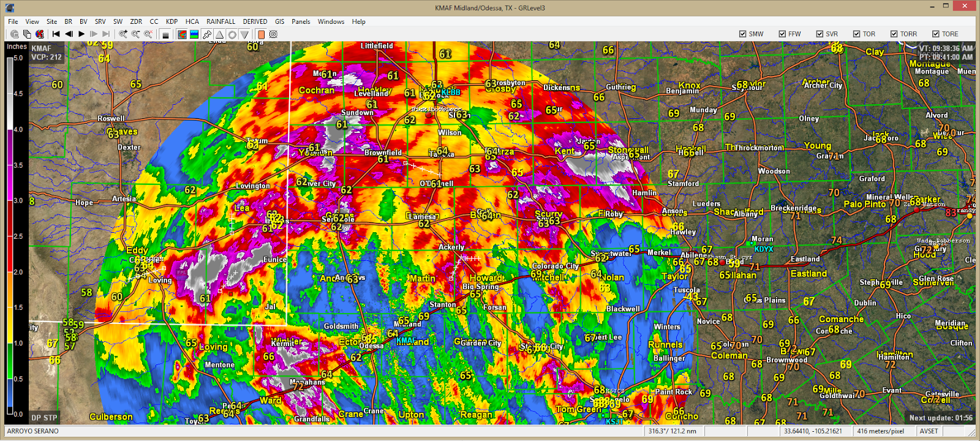Click the globe save-image toolbar icon

[x=14, y=34]
